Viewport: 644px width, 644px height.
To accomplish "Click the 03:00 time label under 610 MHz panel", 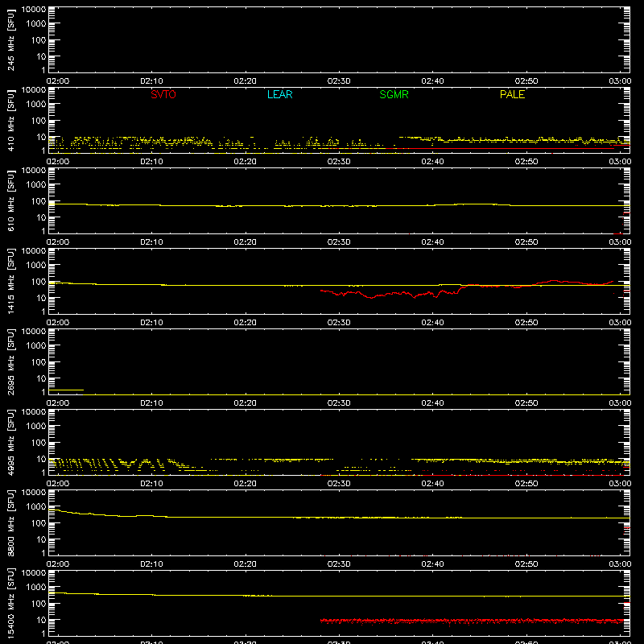I will (x=620, y=242).
